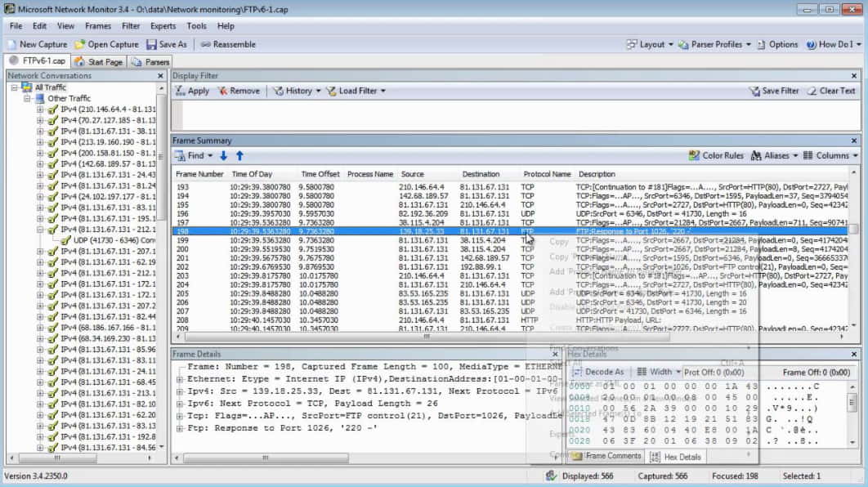Click the Reassemble toolbar button
Image resolution: width=868 pixels, height=487 pixels.
[x=228, y=44]
